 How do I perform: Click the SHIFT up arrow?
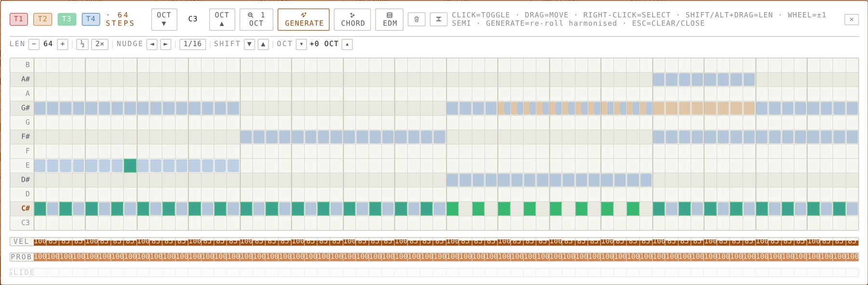coord(263,44)
